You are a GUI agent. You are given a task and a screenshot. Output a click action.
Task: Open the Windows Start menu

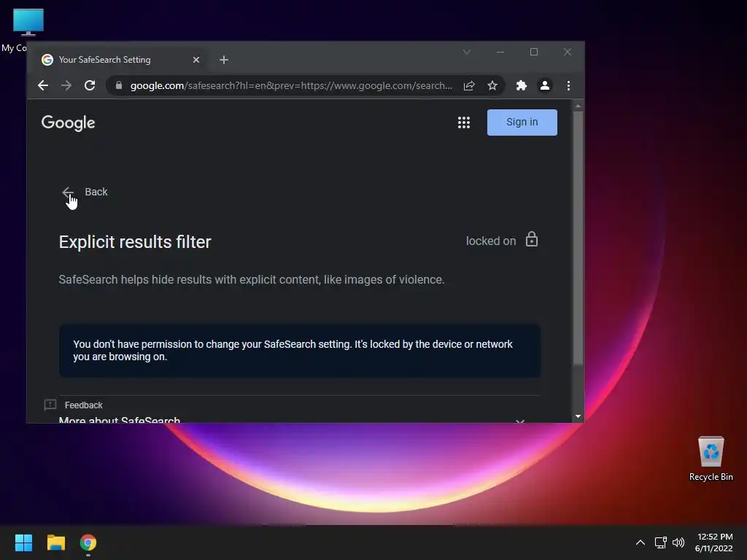[x=23, y=542]
